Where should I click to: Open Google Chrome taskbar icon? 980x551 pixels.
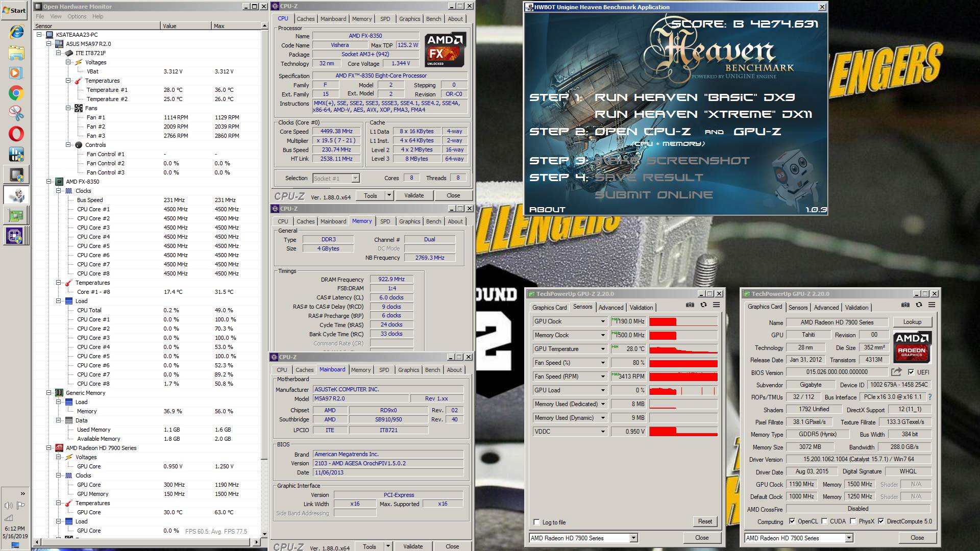[16, 93]
